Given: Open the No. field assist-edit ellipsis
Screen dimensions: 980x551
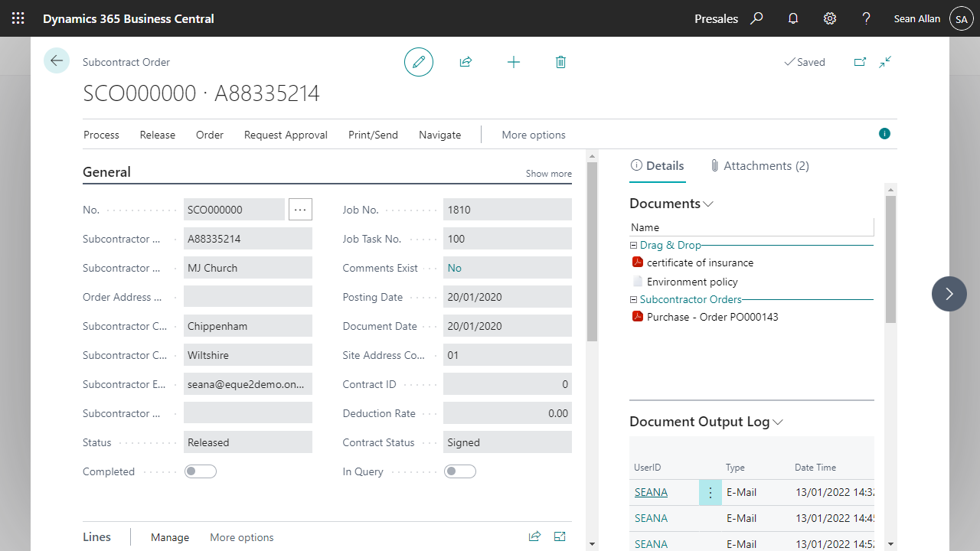Looking at the screenshot, I should click(x=300, y=209).
